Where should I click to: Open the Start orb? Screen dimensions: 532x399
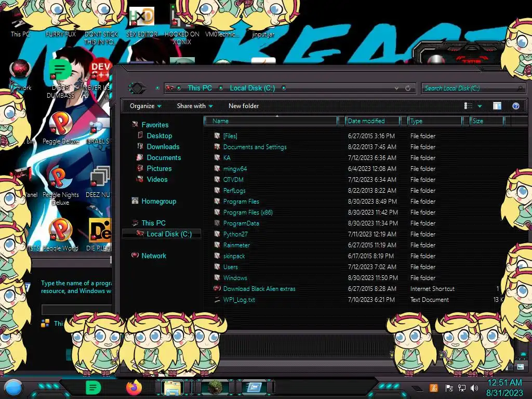click(13, 388)
